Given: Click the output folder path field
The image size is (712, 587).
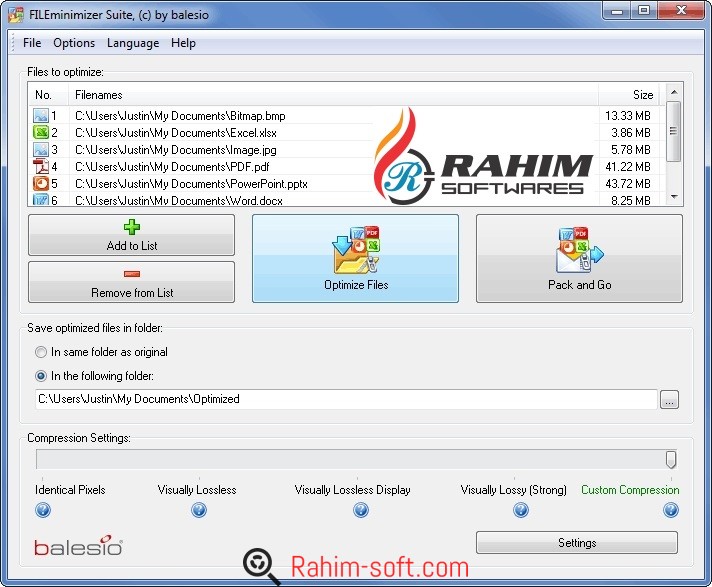Looking at the screenshot, I should pos(346,399).
